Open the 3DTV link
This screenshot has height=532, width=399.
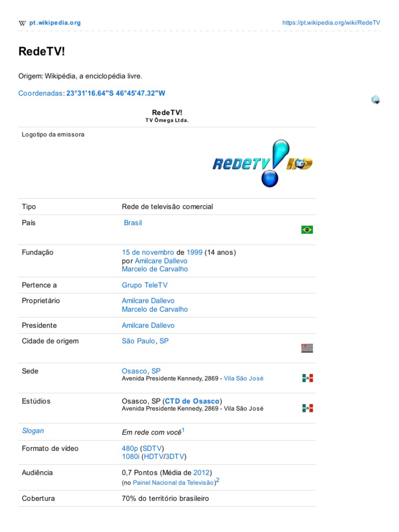coord(175,457)
